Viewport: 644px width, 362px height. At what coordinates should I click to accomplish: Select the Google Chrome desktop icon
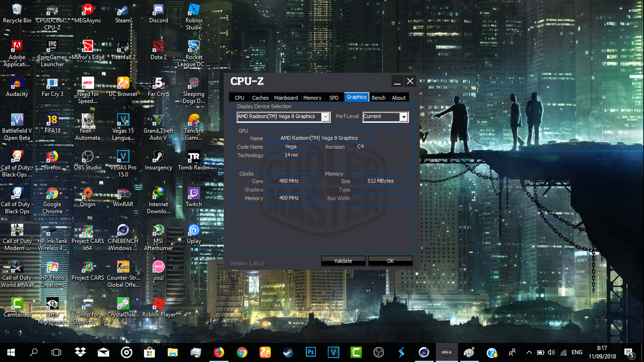click(52, 201)
